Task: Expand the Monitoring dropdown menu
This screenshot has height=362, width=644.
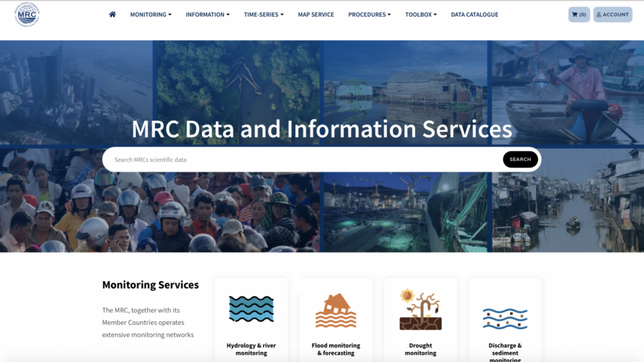Action: pos(150,14)
